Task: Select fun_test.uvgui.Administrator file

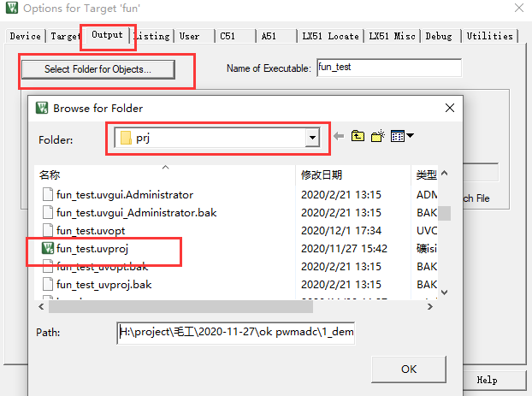Action: pos(125,195)
